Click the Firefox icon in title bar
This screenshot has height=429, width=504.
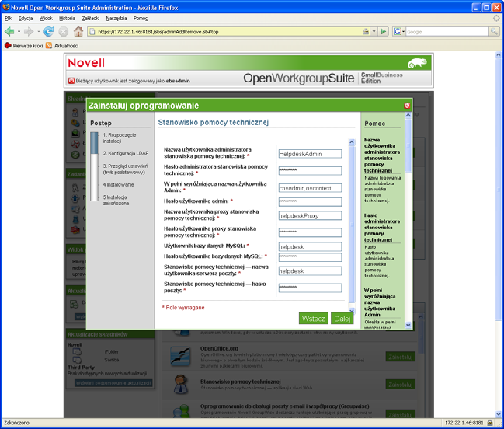[x=5, y=7]
